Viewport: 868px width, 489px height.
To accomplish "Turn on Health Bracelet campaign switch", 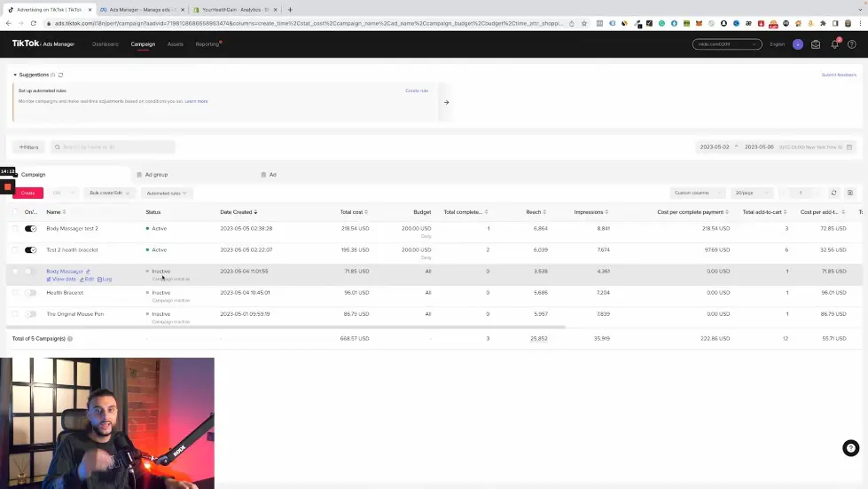I will pos(30,293).
